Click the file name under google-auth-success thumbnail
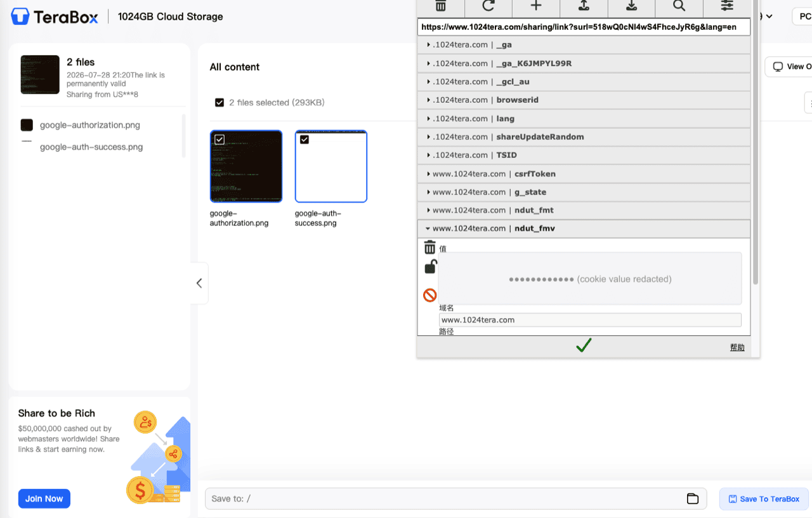 tap(318, 218)
